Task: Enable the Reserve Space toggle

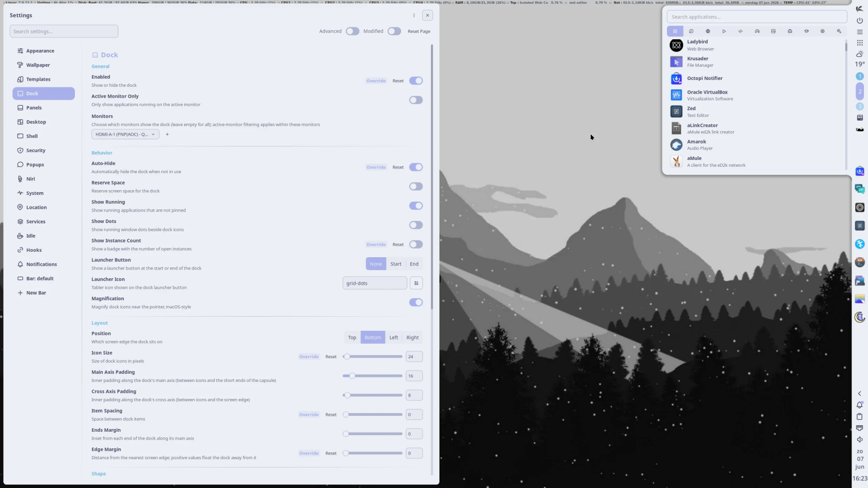Action: 416,186
